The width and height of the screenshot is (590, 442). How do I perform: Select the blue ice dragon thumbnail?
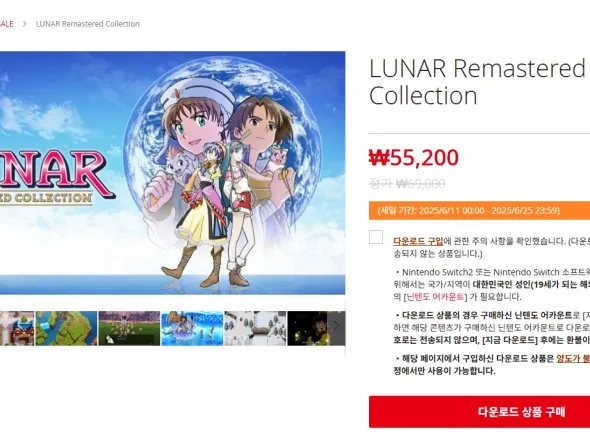point(192,328)
